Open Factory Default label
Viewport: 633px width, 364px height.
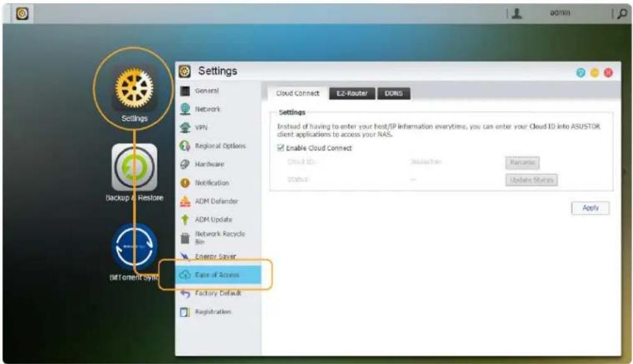(218, 293)
